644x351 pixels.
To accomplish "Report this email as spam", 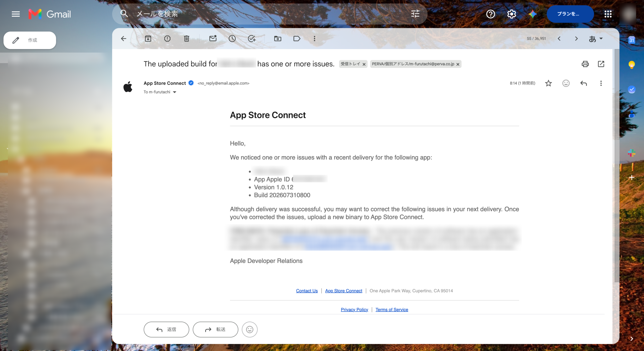I will pyautogui.click(x=167, y=38).
